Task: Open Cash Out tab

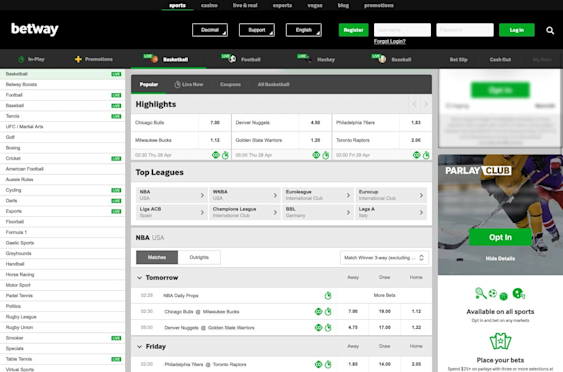Action: pyautogui.click(x=500, y=60)
